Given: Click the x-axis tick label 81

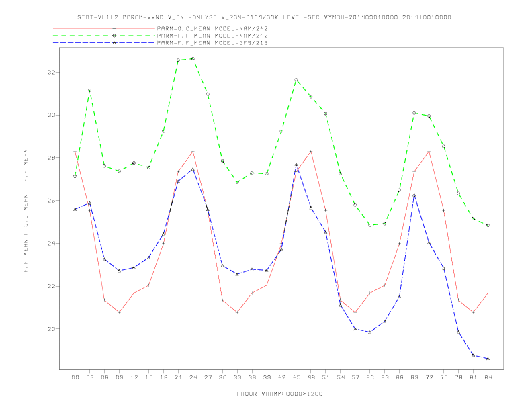Looking at the screenshot, I should 474,377.
